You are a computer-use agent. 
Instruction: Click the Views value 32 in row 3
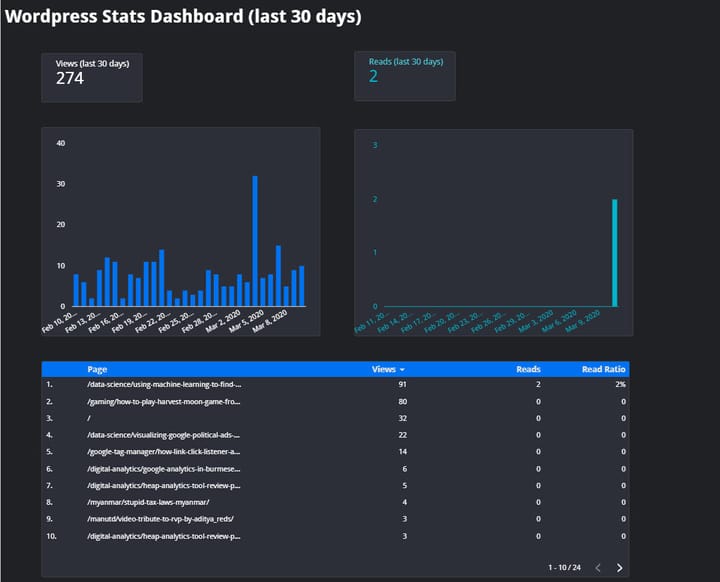(402, 418)
